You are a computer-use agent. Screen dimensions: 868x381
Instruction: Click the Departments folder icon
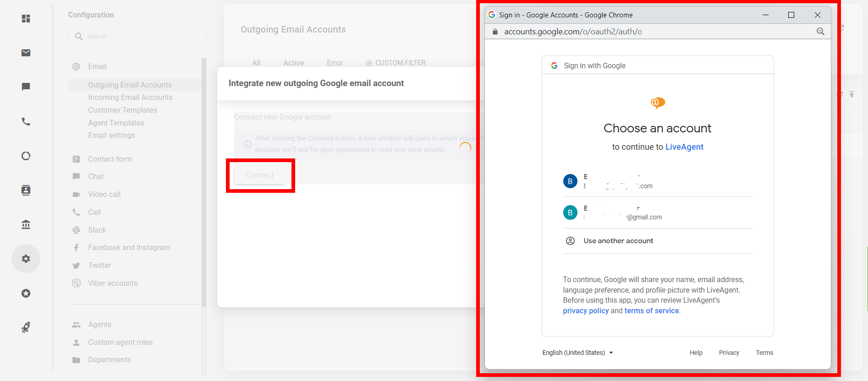click(x=76, y=359)
